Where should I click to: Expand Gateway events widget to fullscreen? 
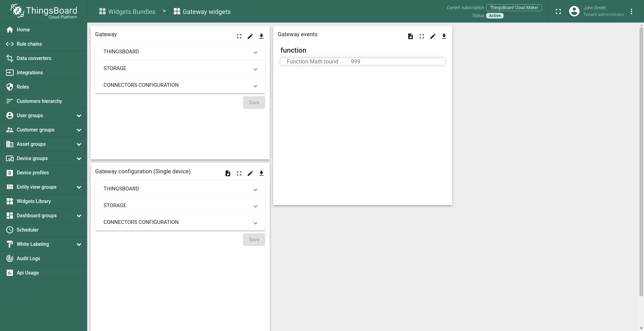(x=422, y=36)
